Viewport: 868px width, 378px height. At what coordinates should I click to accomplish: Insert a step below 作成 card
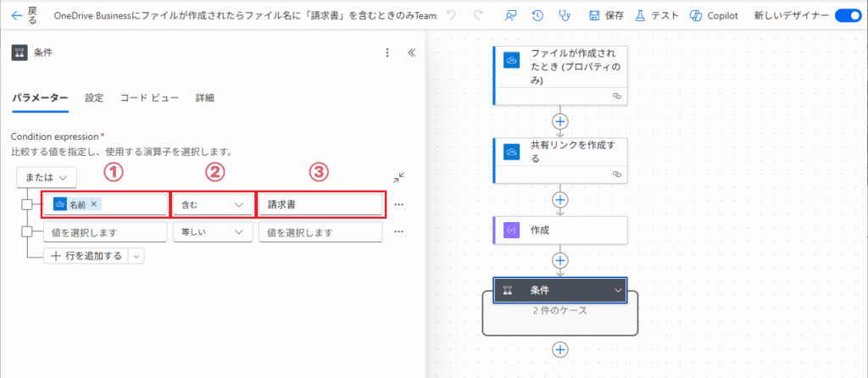[x=561, y=259]
